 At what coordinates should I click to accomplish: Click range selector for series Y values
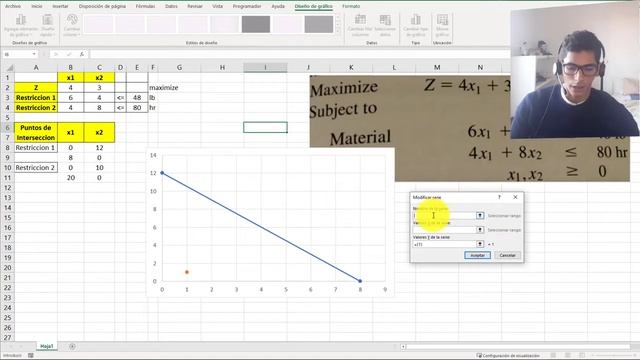tap(480, 244)
